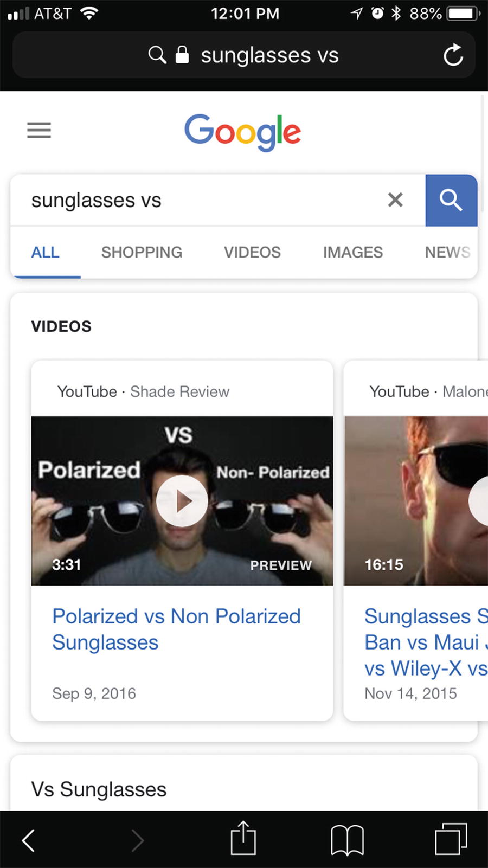
Task: Tap the blue magnifier search button
Action: (451, 200)
